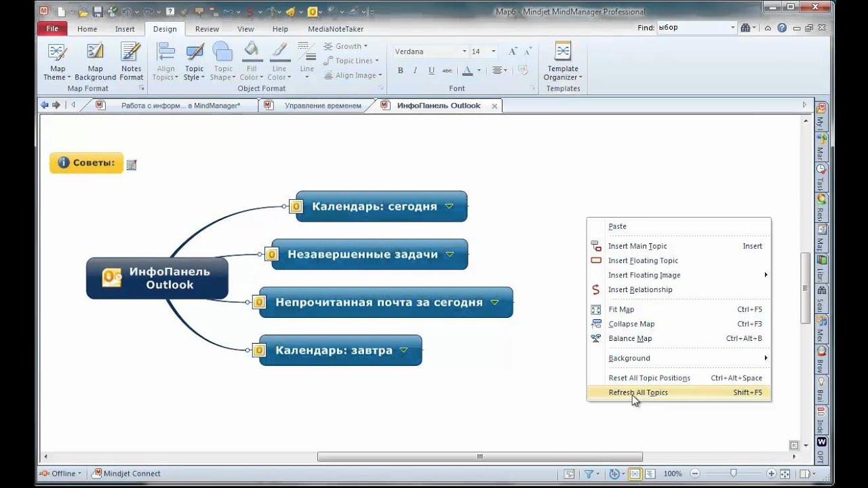
Task: Switch to Map view in status bar
Action: click(635, 474)
